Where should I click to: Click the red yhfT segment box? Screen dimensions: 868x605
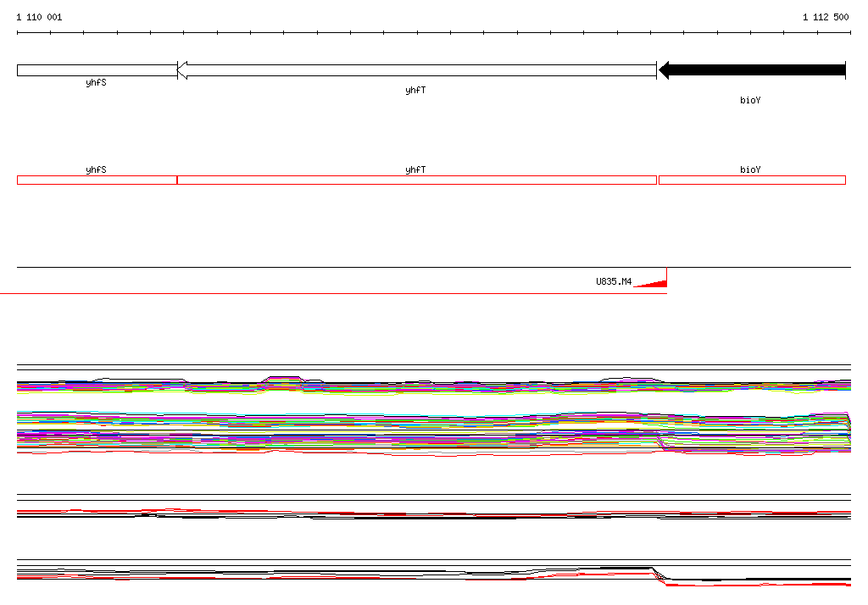pos(417,180)
